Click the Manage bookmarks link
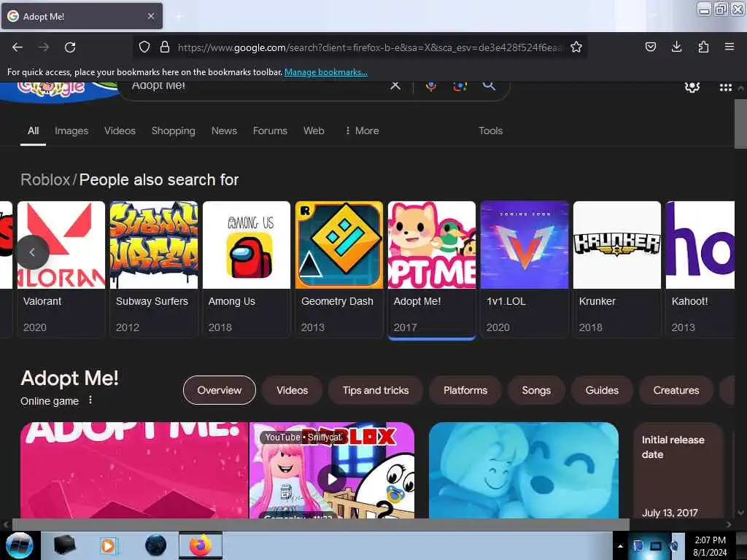This screenshot has width=747, height=560. pos(326,72)
